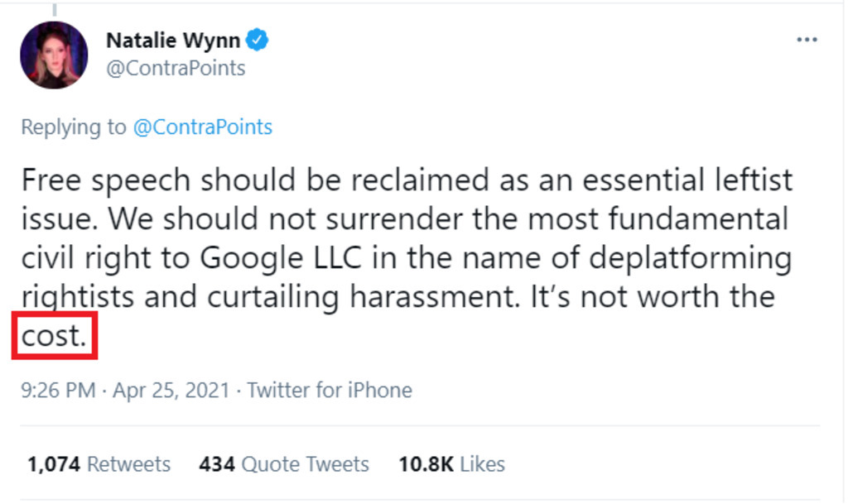Image resolution: width=848 pixels, height=504 pixels.
Task: Click Free speech at the tweet's start
Action: click(x=106, y=180)
